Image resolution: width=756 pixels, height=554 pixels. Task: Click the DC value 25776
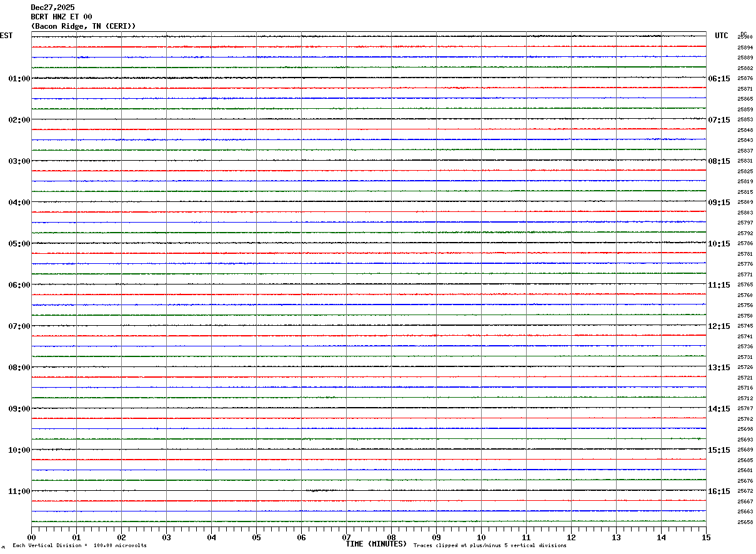(x=745, y=264)
